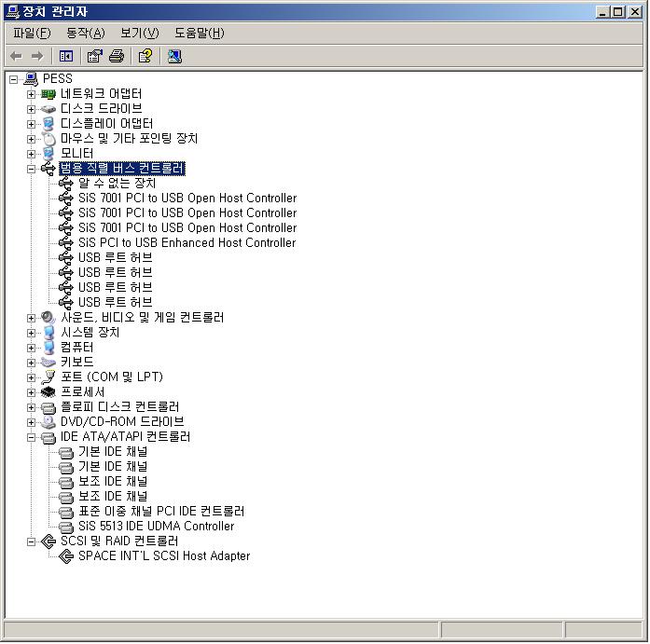Screen dimensions: 650x644
Task: Open the 동작(A) menu
Action: click(x=86, y=33)
